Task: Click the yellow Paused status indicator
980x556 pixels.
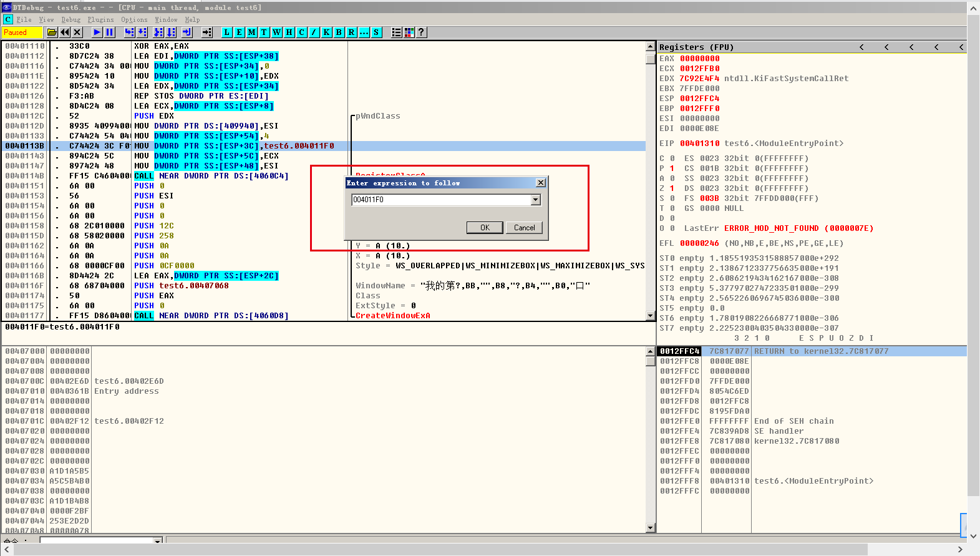Action: tap(22, 32)
